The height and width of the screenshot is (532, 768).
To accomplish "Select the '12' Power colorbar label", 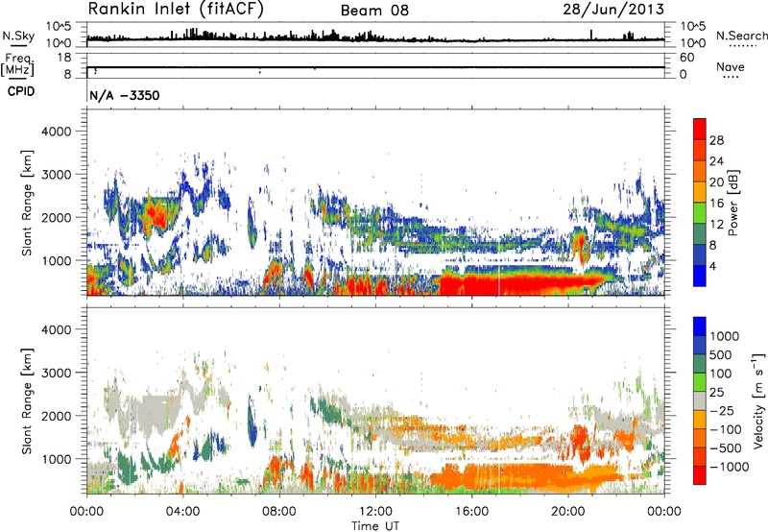I will [716, 225].
